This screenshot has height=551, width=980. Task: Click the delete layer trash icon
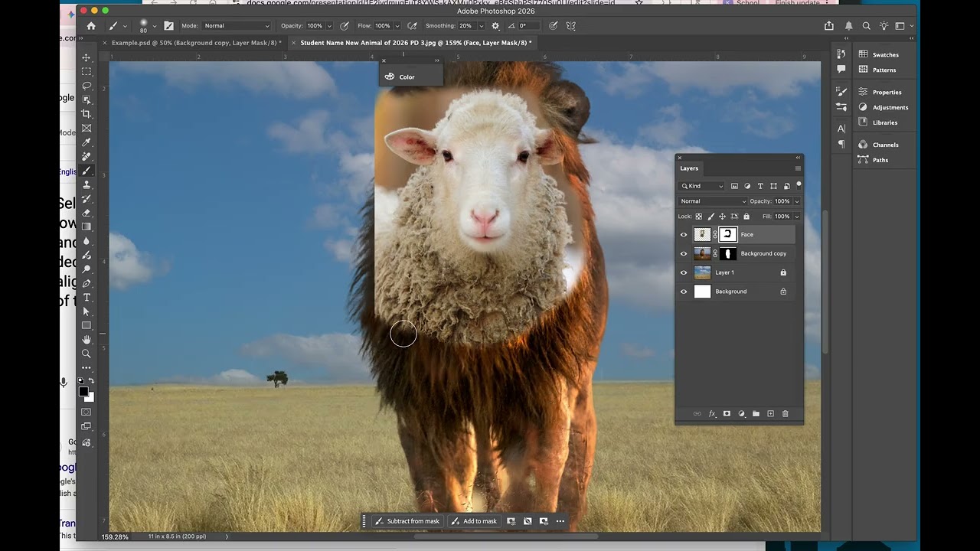coord(785,414)
